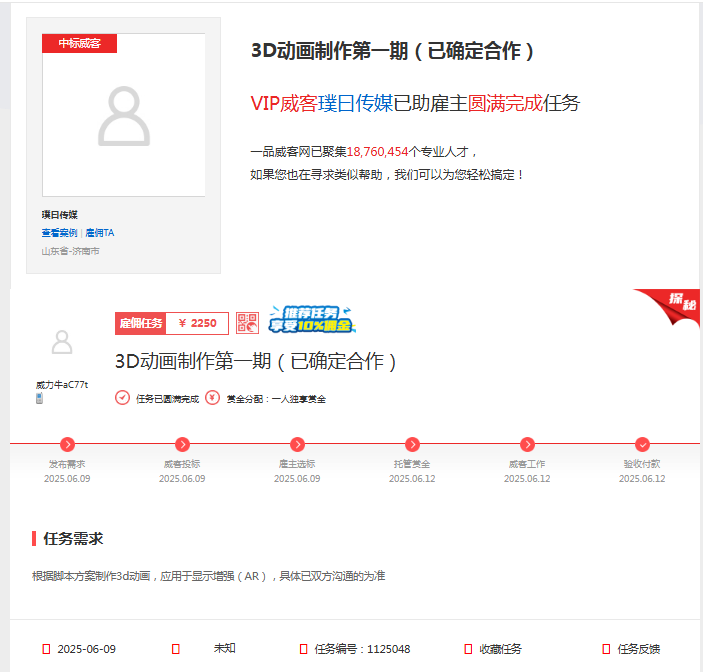Open the 任务反馈 link
Screen dimensions: 703x672
coord(638,649)
